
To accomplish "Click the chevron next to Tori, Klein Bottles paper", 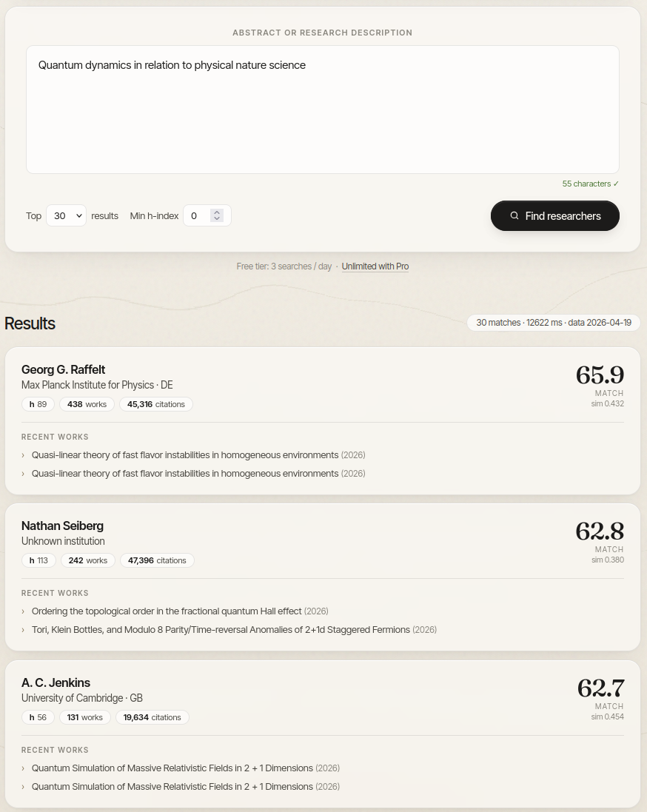I will coord(24,629).
